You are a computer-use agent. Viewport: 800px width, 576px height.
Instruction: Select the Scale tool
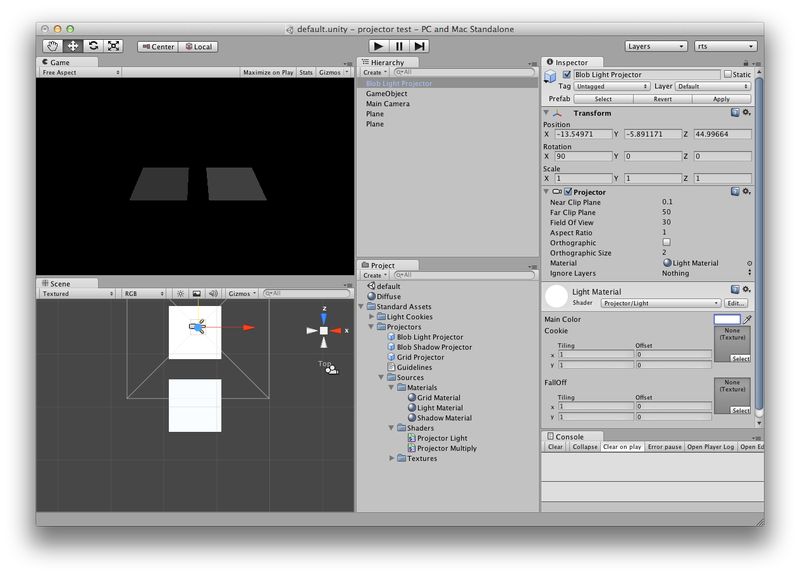click(x=113, y=46)
